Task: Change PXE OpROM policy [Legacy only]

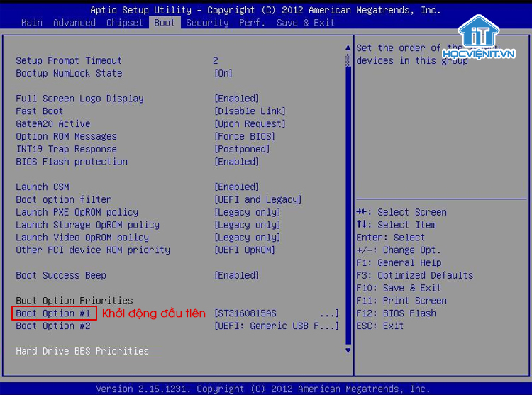Action: (x=248, y=212)
